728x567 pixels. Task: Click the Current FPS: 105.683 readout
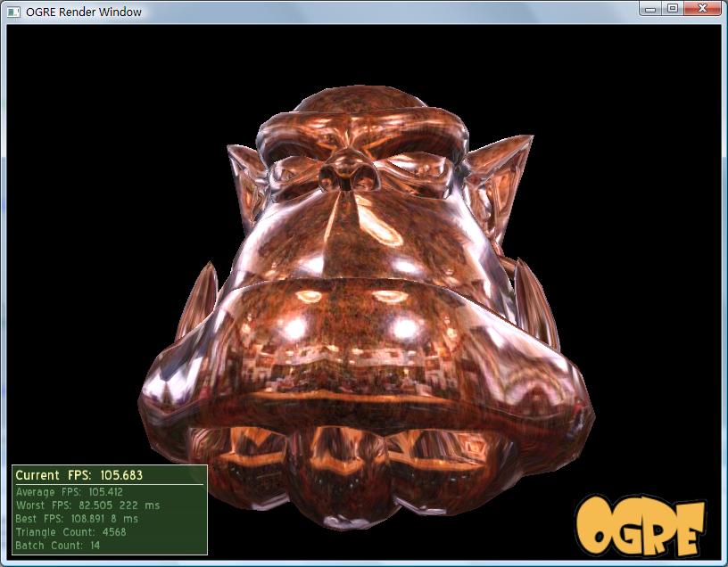(79, 475)
